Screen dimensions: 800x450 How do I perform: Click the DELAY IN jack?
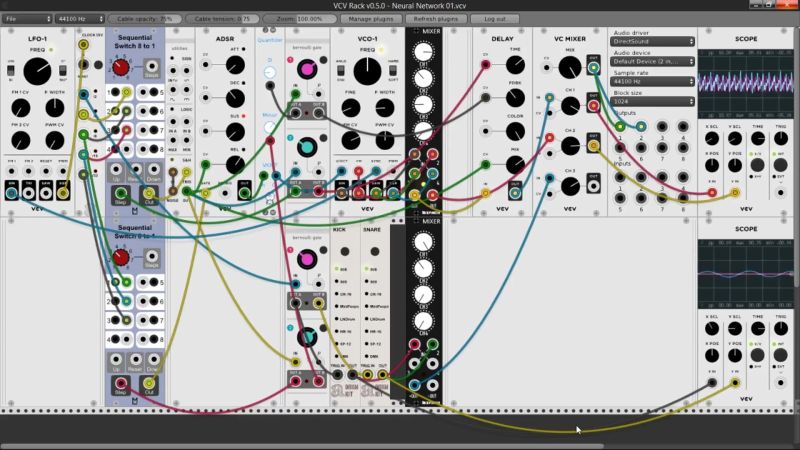click(485, 193)
